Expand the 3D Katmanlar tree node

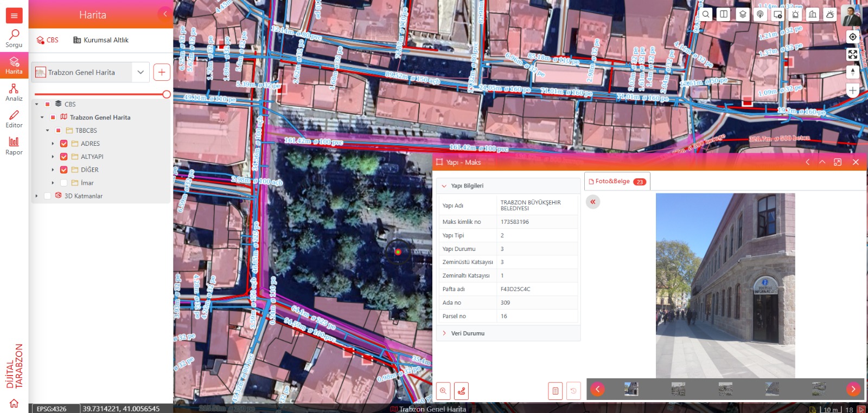point(36,196)
